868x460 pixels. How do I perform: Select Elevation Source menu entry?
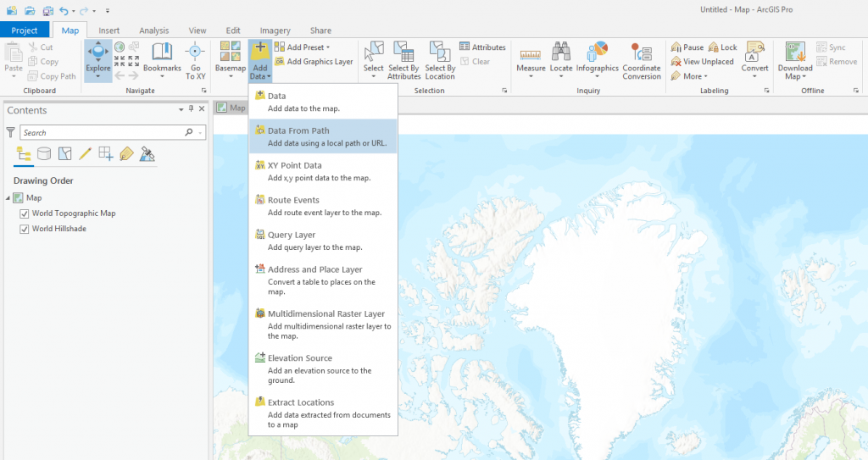[323, 369]
